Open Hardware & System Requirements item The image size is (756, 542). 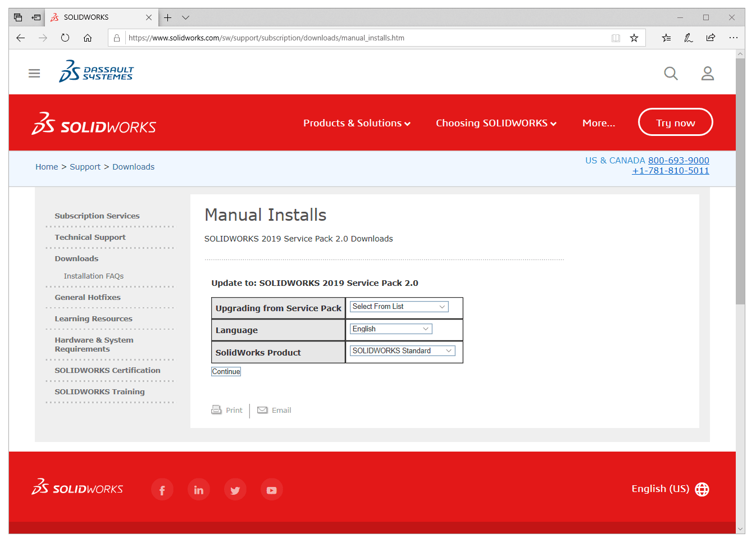(x=94, y=344)
